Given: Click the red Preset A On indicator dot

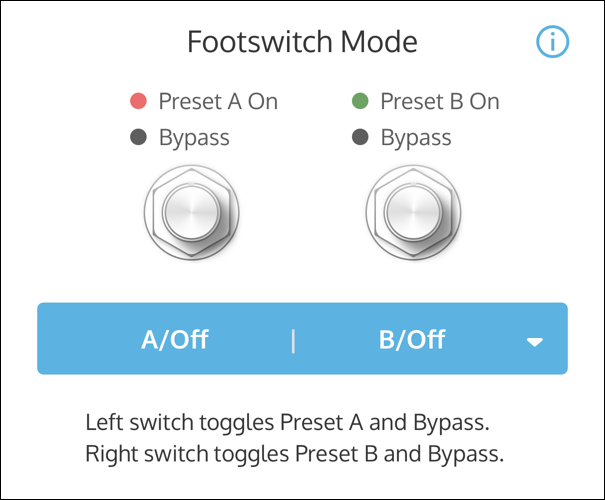Looking at the screenshot, I should 139,101.
